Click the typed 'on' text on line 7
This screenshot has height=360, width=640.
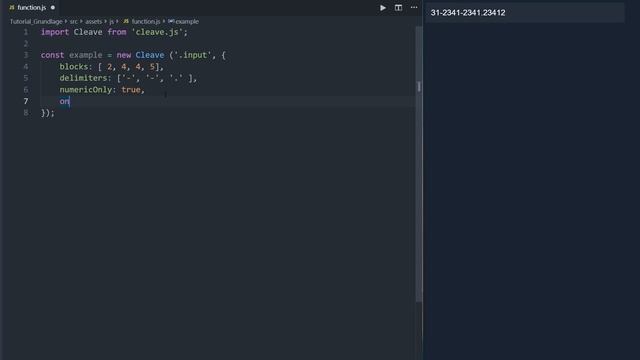coord(64,101)
